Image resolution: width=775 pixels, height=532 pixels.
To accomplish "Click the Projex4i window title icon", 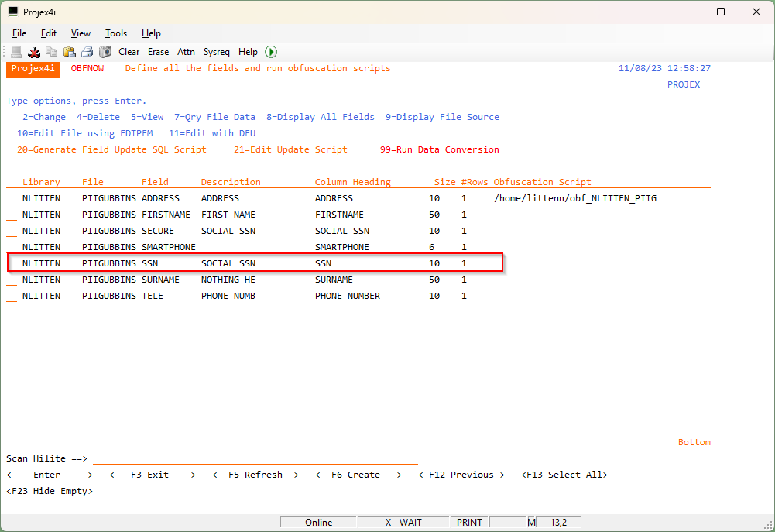I will [x=13, y=12].
